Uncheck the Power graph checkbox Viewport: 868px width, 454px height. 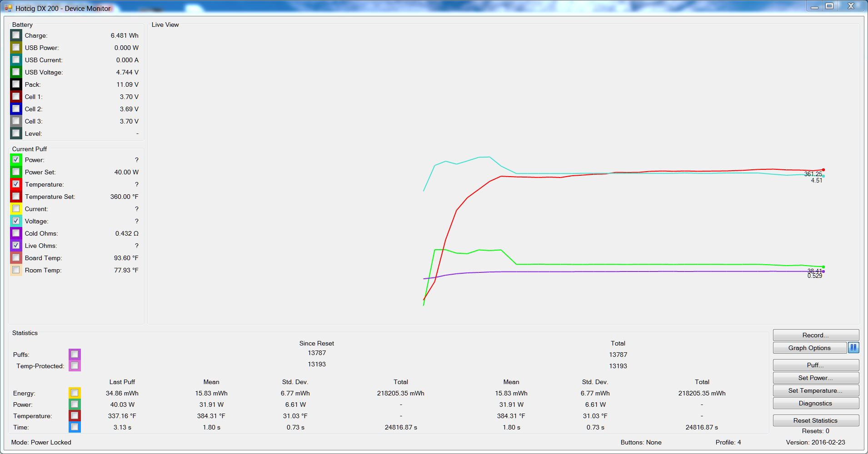(x=16, y=160)
